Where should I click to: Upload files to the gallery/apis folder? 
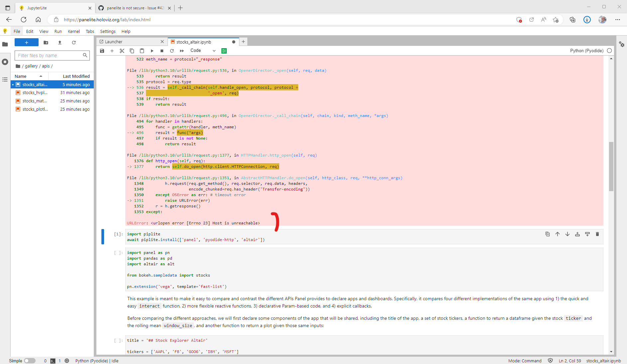click(x=60, y=43)
